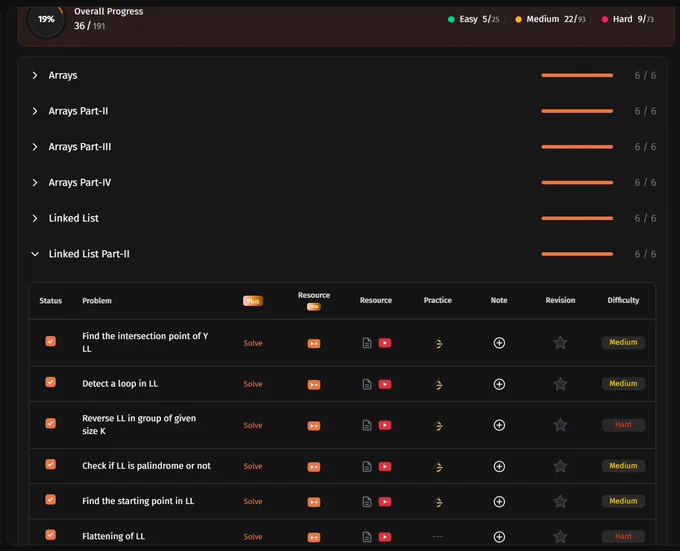Uncheck status for Detect a loop in LL
Viewport: 680px width, 551px height.
(x=50, y=382)
